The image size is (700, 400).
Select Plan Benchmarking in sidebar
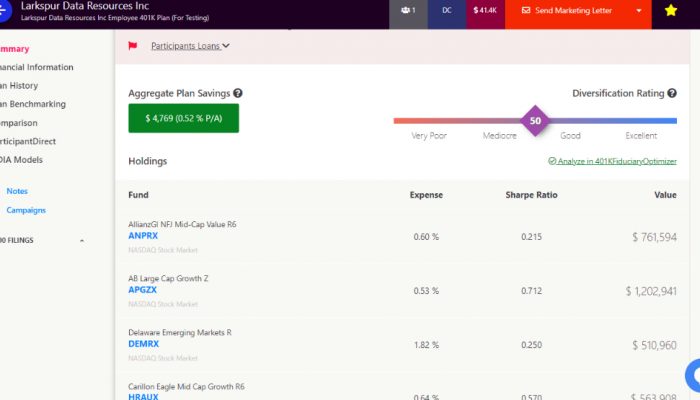click(32, 104)
